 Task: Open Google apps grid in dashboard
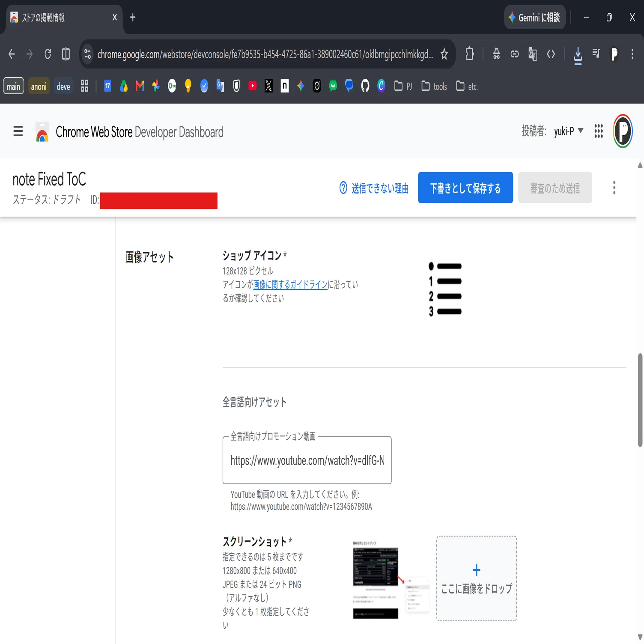coord(599,131)
